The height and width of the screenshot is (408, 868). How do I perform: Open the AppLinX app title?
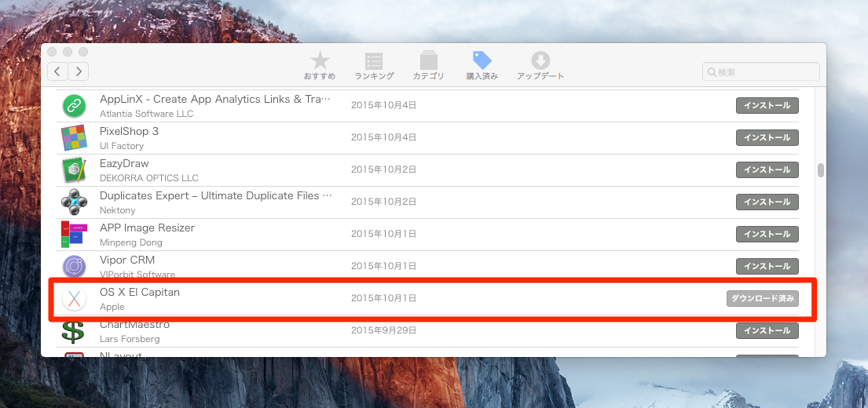pyautogui.click(x=214, y=100)
